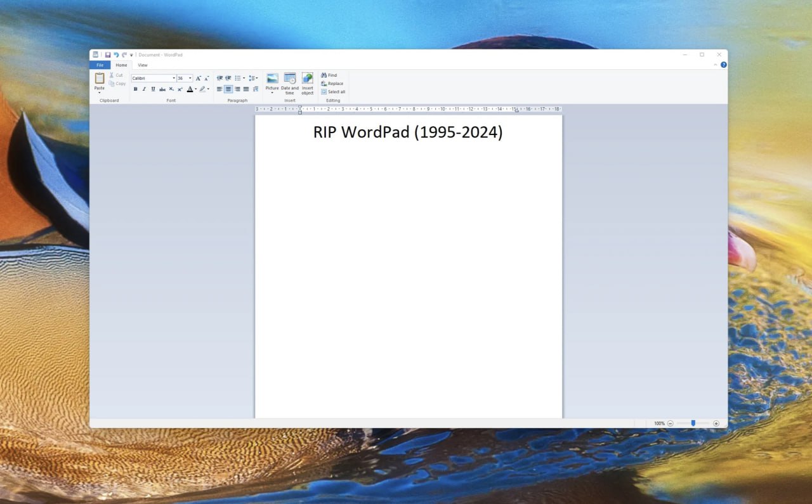812x504 pixels.
Task: Align text left
Action: click(219, 89)
